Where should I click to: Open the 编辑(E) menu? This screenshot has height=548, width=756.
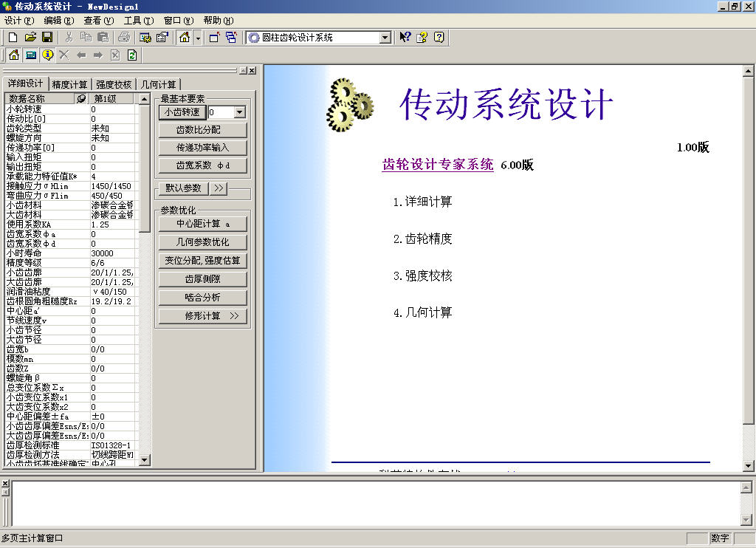(59, 20)
